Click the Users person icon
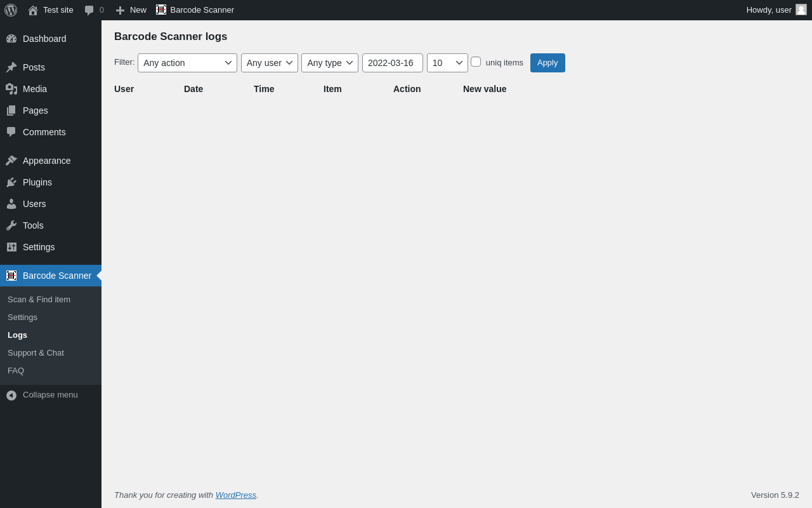The width and height of the screenshot is (812, 508). click(x=11, y=204)
